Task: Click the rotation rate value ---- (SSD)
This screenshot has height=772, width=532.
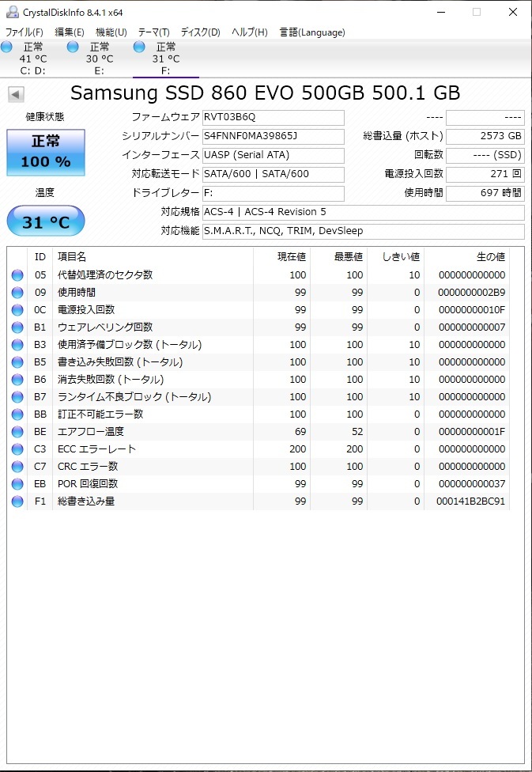Action: [485, 155]
